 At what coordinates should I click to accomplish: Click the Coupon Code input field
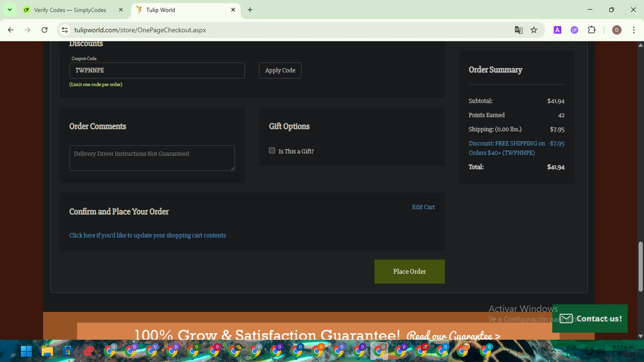click(157, 70)
